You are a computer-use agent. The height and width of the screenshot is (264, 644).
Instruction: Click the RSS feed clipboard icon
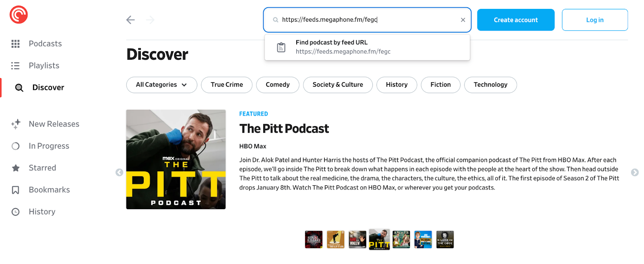point(281,47)
